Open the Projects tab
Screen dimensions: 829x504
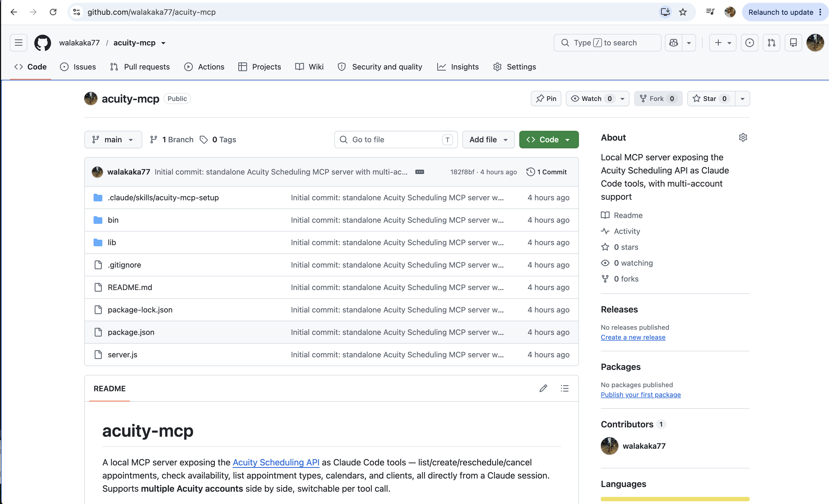(x=259, y=67)
